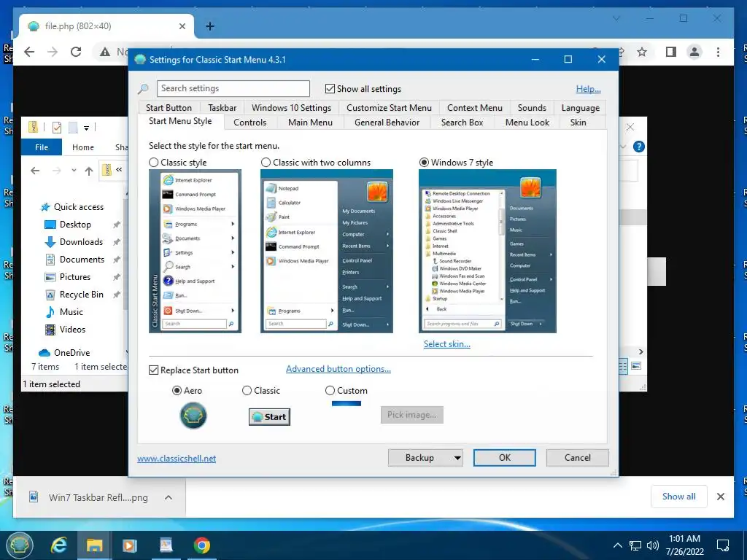Visit www.classicshell.net link
Screen dimensions: 747x560
[x=177, y=458]
